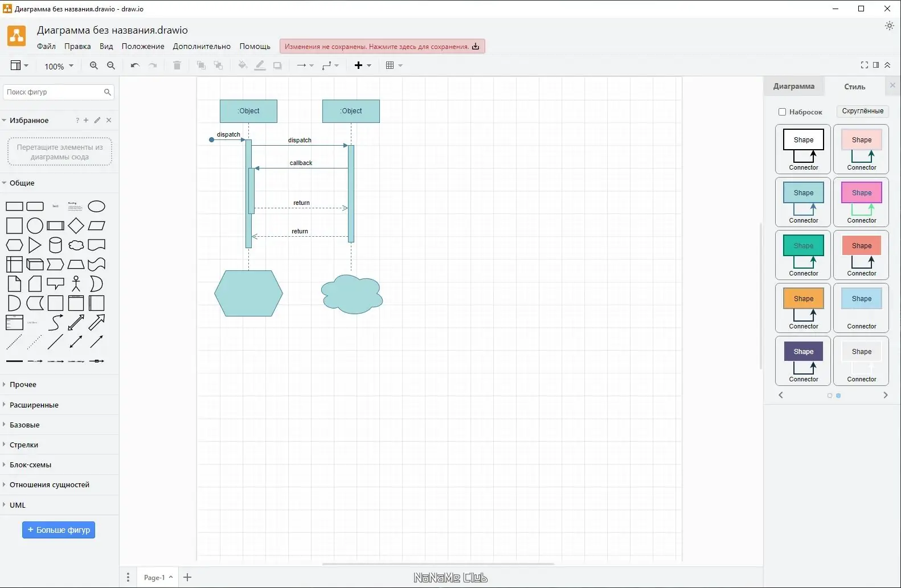Click the search magnifier in shape search
Image resolution: width=901 pixels, height=588 pixels.
click(x=107, y=92)
